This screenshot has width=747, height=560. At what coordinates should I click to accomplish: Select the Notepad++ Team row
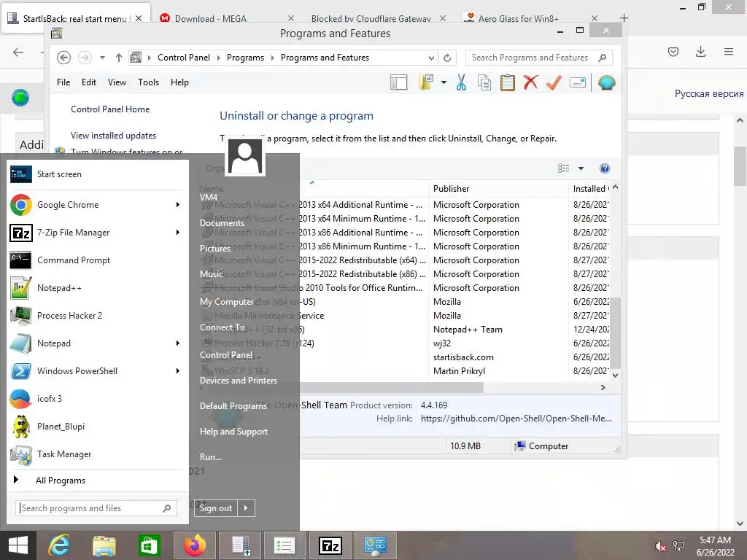(x=468, y=330)
